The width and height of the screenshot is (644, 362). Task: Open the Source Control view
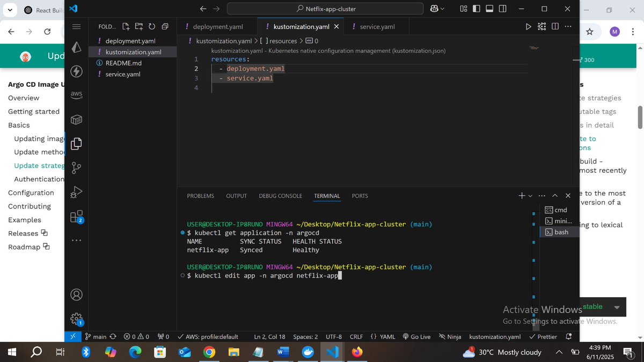pyautogui.click(x=76, y=167)
